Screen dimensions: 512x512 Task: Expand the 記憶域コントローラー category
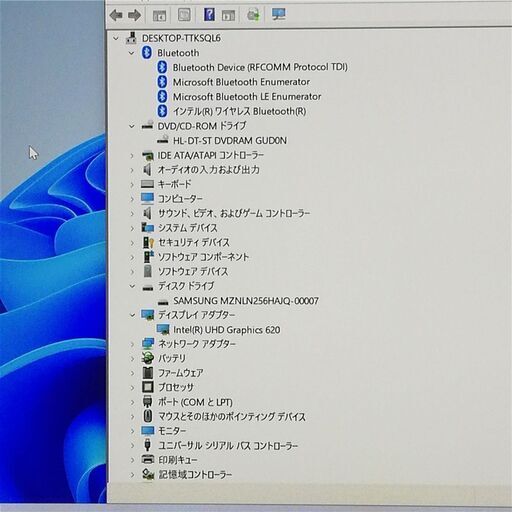point(132,475)
